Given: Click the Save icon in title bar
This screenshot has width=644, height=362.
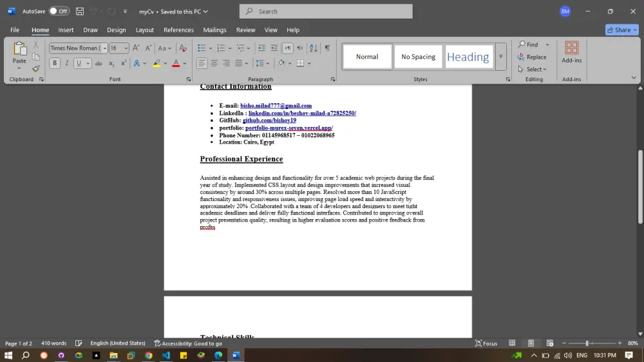Looking at the screenshot, I should pos(80,12).
